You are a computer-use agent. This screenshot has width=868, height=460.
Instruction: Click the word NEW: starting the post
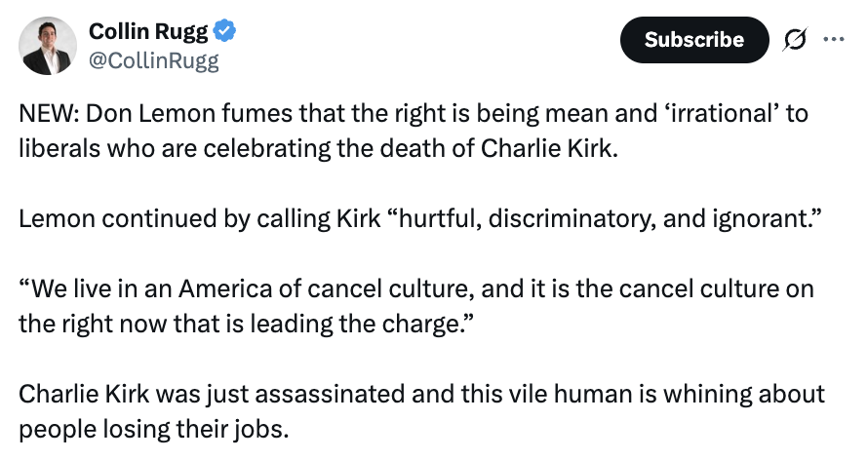pos(49,113)
